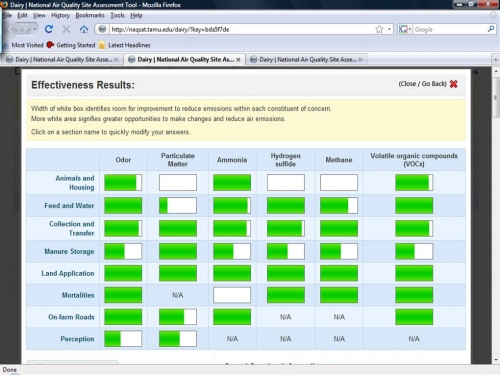The image size is (500, 375).
Task: Click the Firefox reload button
Action: pyautogui.click(x=49, y=29)
